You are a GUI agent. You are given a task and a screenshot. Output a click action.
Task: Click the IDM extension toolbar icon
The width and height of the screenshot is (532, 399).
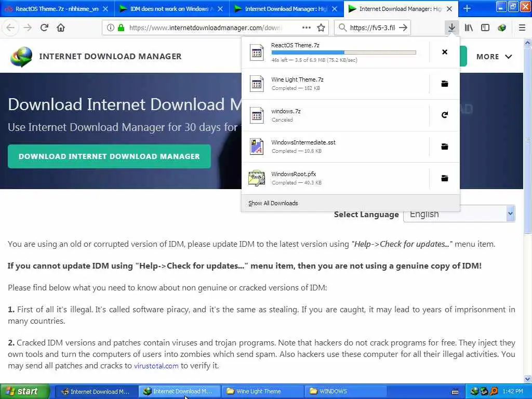(502, 28)
